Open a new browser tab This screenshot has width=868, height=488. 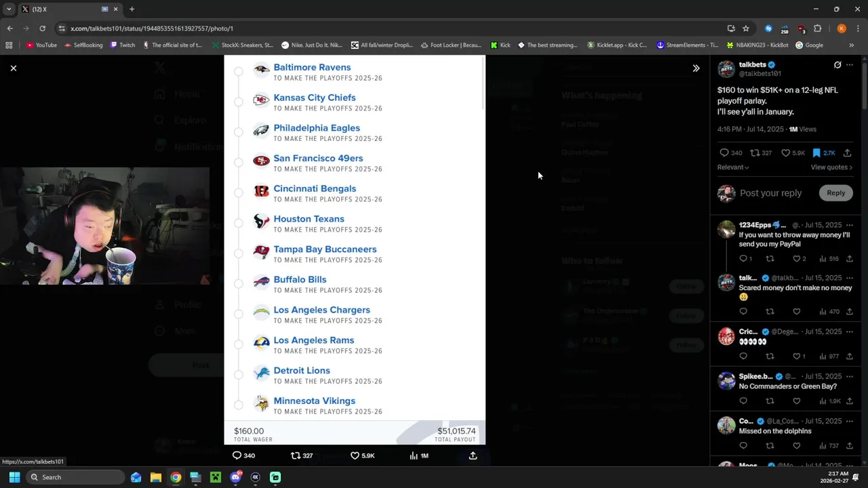pos(132,9)
